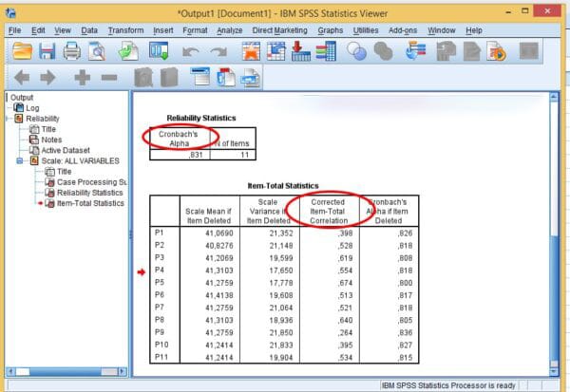The height and width of the screenshot is (392, 570).
Task: Click the Go to Data icon with orange star
Action: pyautogui.click(x=251, y=51)
